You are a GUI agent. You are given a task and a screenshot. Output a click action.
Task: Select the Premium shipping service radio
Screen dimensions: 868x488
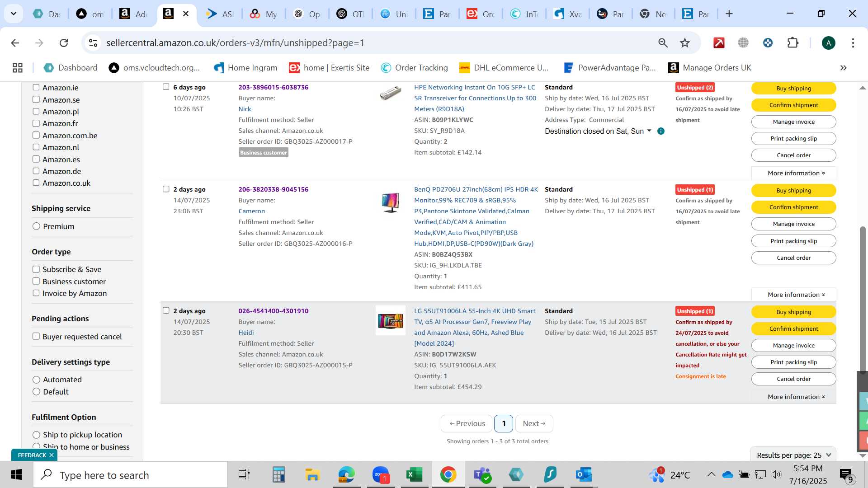[x=37, y=226]
